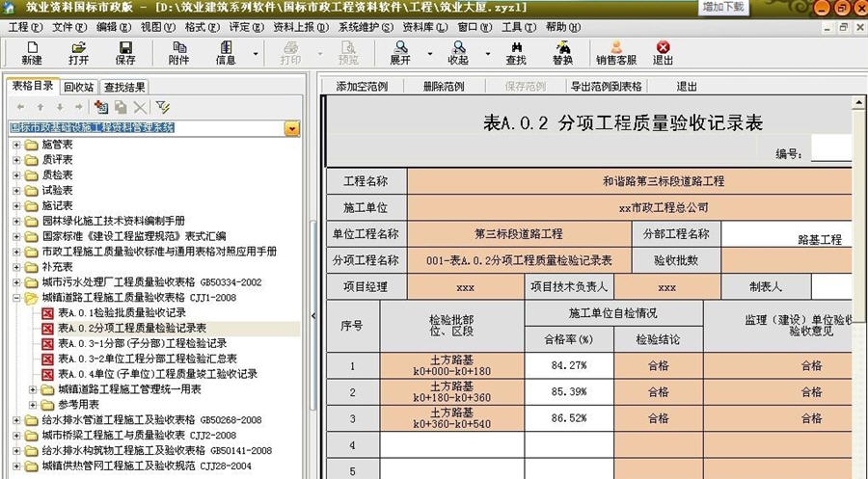Click the add-table icon in tree toolbar

click(x=100, y=107)
